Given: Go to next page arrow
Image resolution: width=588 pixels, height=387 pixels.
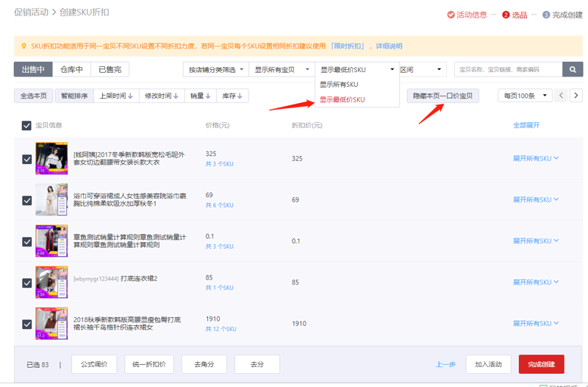Looking at the screenshot, I should click(x=576, y=96).
